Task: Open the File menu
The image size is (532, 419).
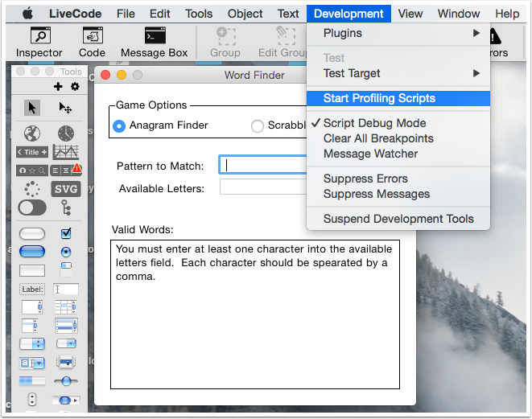Action: point(126,14)
